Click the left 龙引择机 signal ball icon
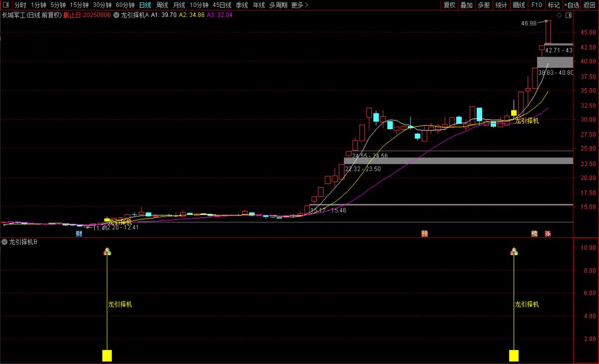The height and width of the screenshot is (364, 599). pyautogui.click(x=107, y=252)
